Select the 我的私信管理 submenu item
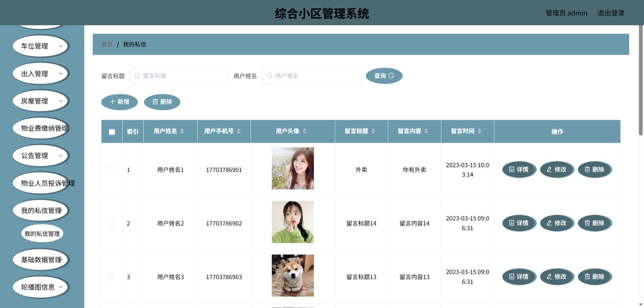Screen dimensions: 644x308 (x=42, y=234)
